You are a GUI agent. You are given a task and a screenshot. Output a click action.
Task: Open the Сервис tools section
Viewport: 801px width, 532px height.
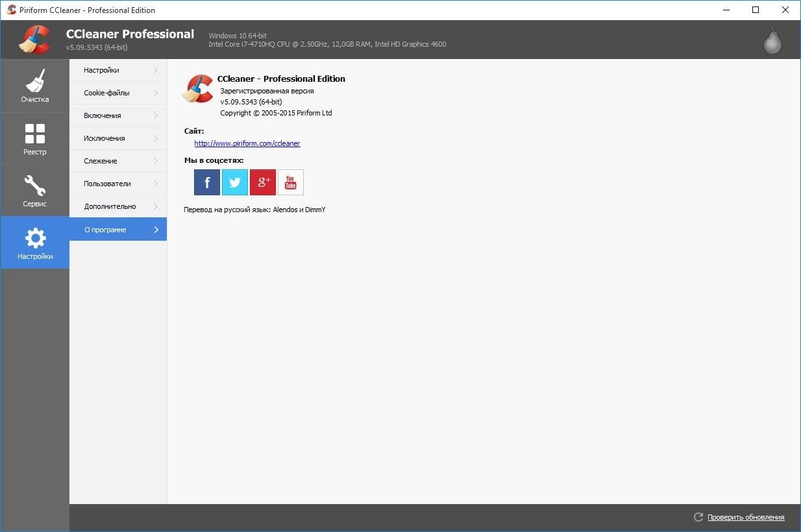[35, 191]
